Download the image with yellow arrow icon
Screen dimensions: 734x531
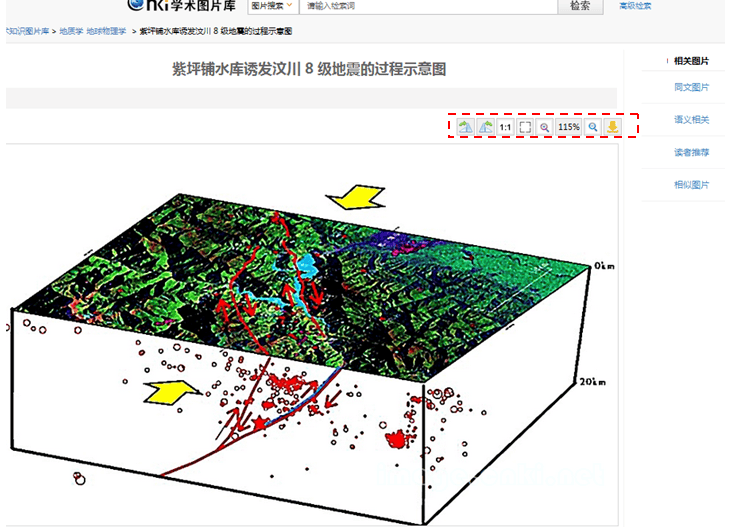tap(612, 127)
